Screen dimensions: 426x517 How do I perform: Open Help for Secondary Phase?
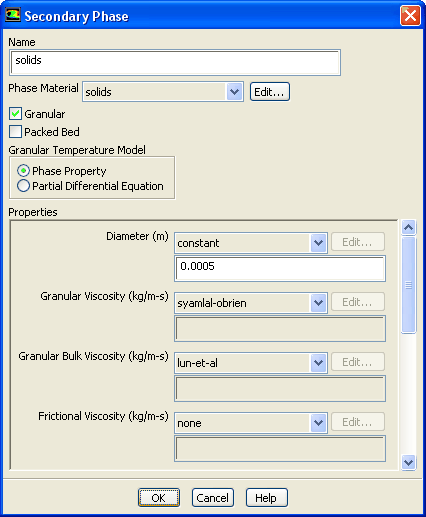(x=266, y=498)
